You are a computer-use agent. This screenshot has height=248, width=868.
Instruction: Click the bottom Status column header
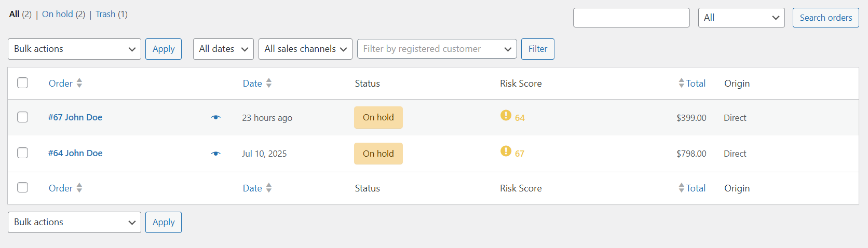tap(368, 188)
